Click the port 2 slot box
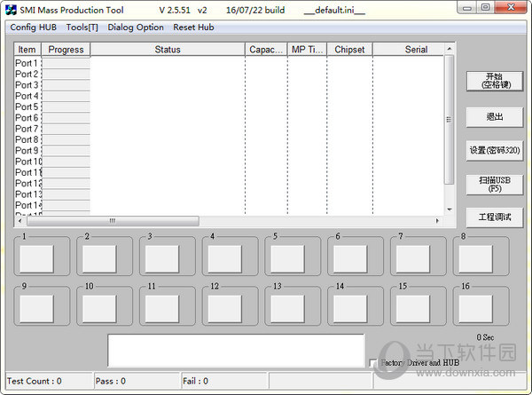Viewport: 532px width, 395px height. (99, 259)
